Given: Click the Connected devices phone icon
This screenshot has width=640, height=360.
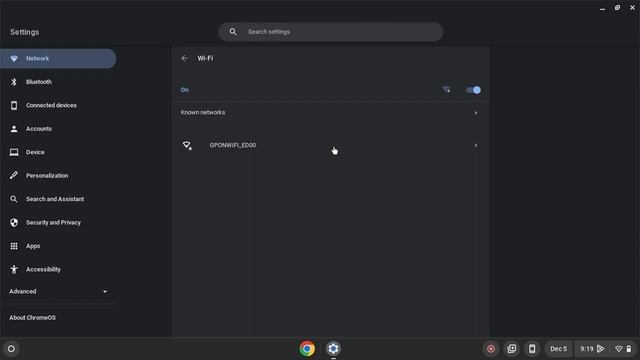Looking at the screenshot, I should click(14, 105).
